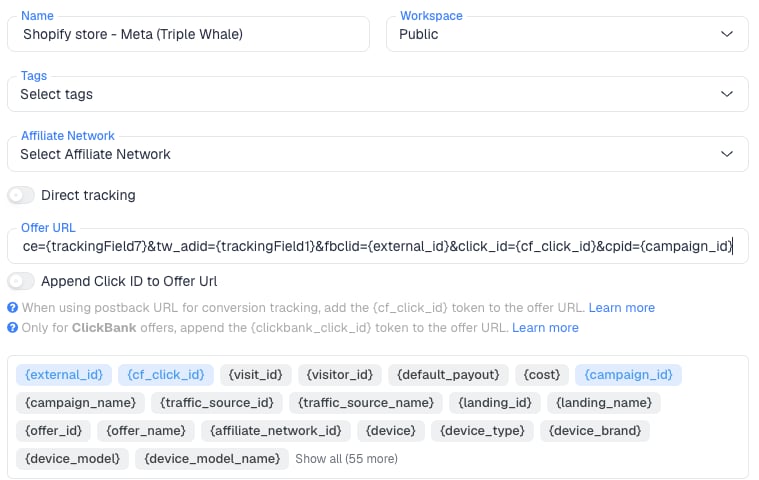Add the {traffic_source_name} token
The image size is (759, 480).
pos(366,403)
